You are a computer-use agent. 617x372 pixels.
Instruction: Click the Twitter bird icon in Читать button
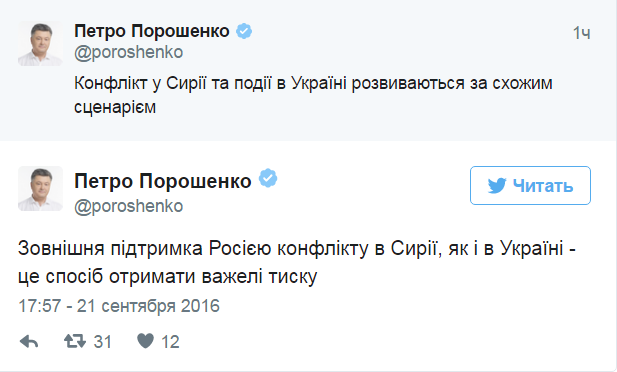tap(497, 185)
